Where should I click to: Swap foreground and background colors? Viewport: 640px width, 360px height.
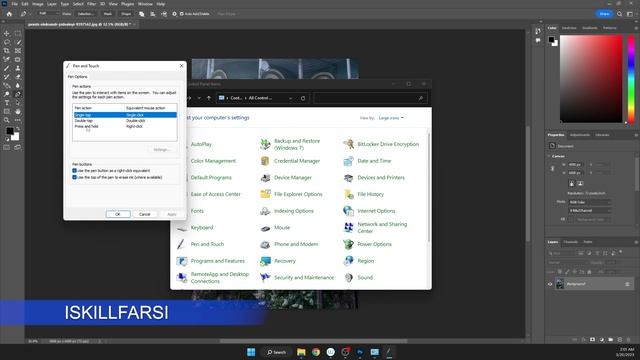18,129
